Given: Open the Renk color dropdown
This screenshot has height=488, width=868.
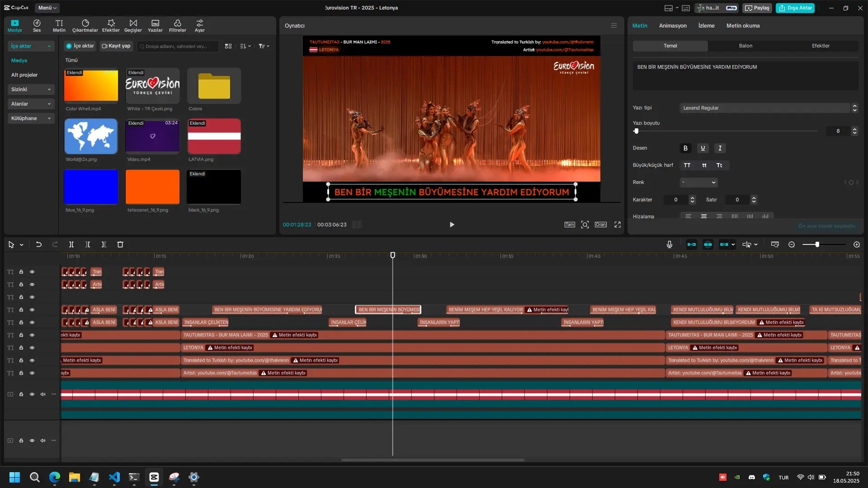Looking at the screenshot, I should click(x=698, y=183).
